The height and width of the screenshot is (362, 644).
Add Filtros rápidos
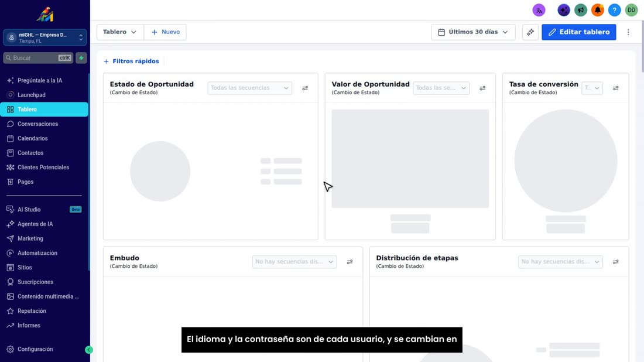pos(131,62)
